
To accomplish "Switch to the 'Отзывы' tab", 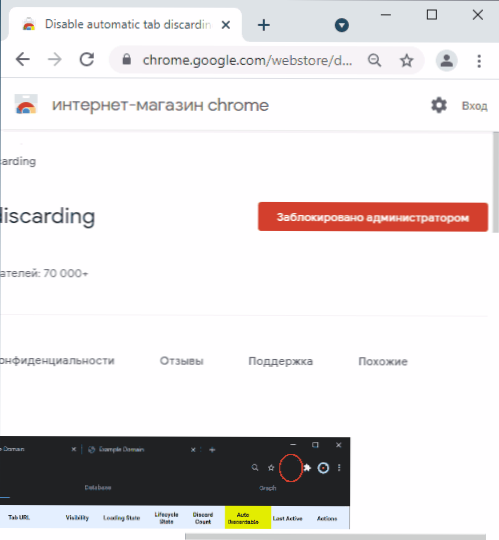I will (x=181, y=361).
